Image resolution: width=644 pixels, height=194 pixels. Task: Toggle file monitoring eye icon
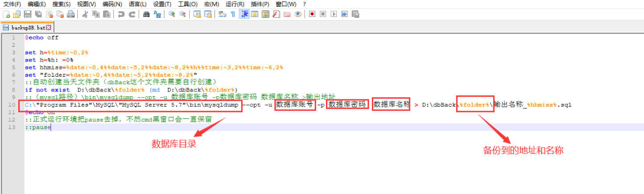297,14
